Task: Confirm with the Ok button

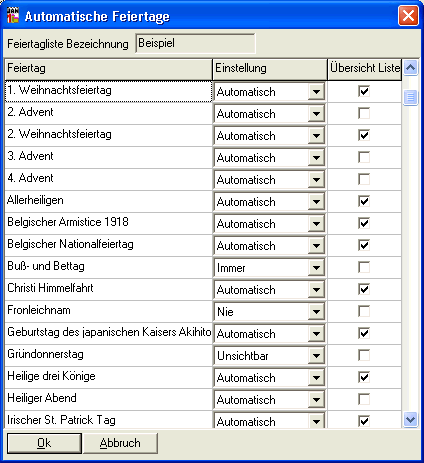Action: pyautogui.click(x=44, y=443)
